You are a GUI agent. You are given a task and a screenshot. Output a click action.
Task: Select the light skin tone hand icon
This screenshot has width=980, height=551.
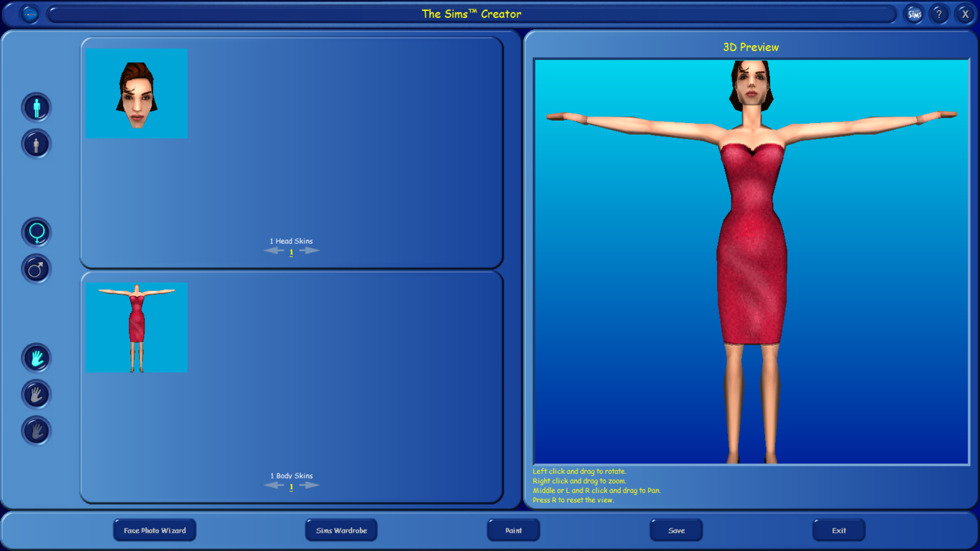click(x=36, y=358)
